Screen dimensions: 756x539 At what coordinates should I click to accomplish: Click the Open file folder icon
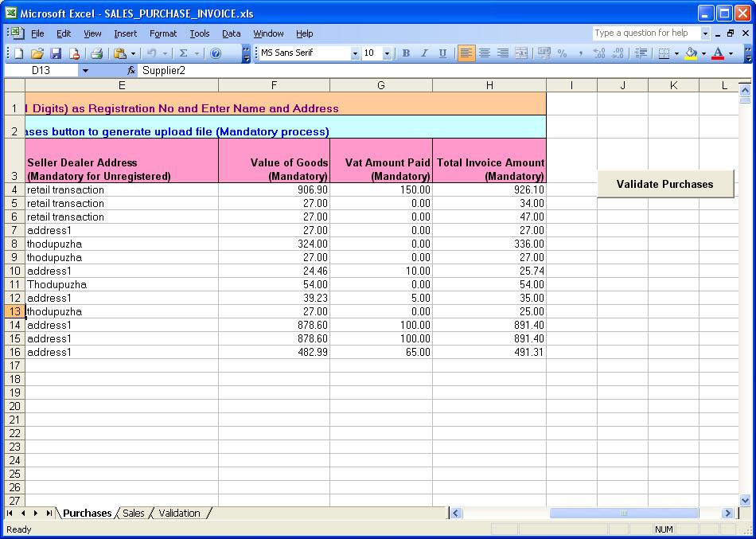pos(37,53)
